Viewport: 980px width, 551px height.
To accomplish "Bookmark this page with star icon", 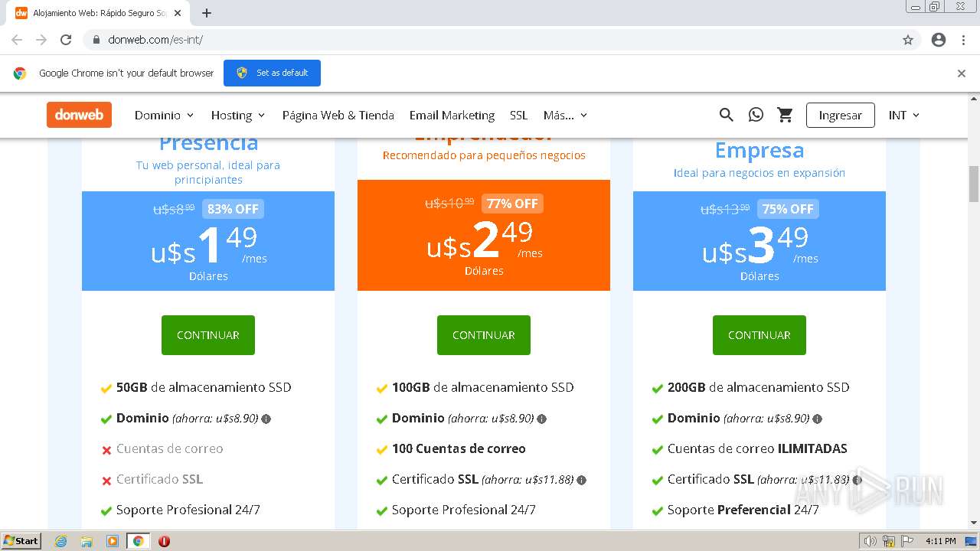I will (908, 40).
